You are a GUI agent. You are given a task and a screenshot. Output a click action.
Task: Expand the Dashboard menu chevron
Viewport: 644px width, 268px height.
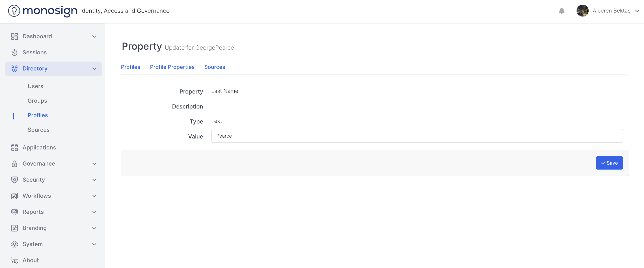[94, 36]
